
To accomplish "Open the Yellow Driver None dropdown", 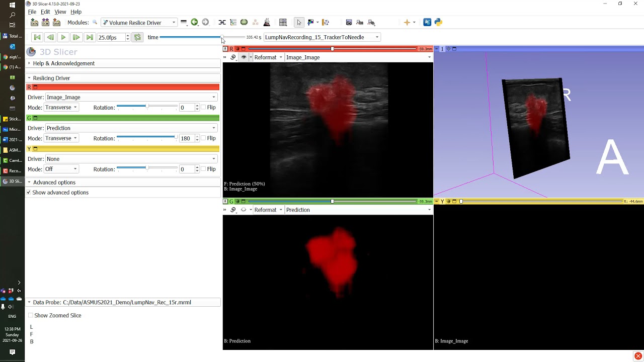I will coord(131,159).
